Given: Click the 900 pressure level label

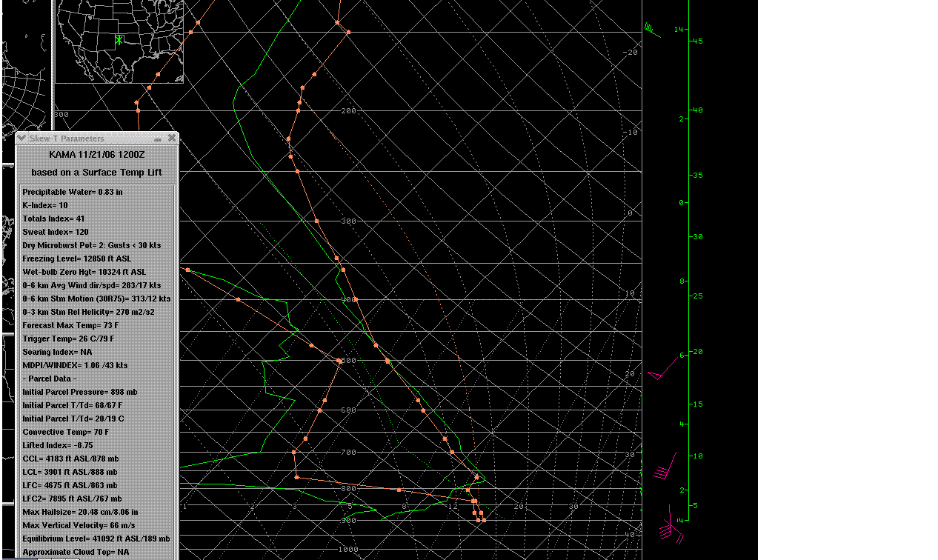Looking at the screenshot, I should pos(348,521).
